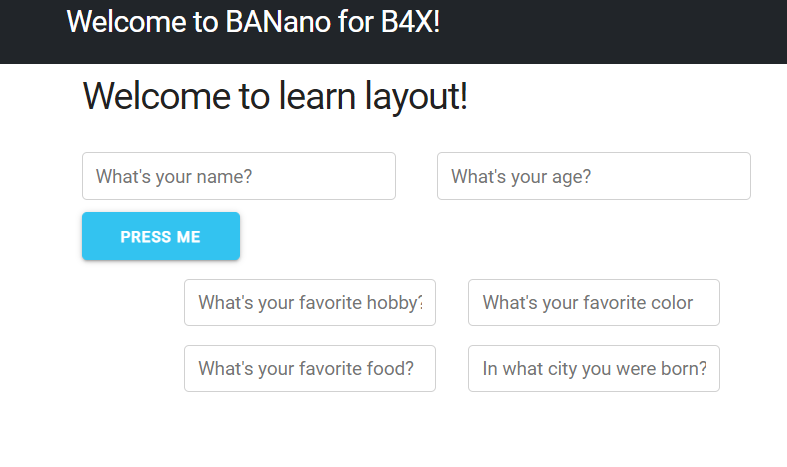
Task: Focus the favorite color input field
Action: point(593,302)
